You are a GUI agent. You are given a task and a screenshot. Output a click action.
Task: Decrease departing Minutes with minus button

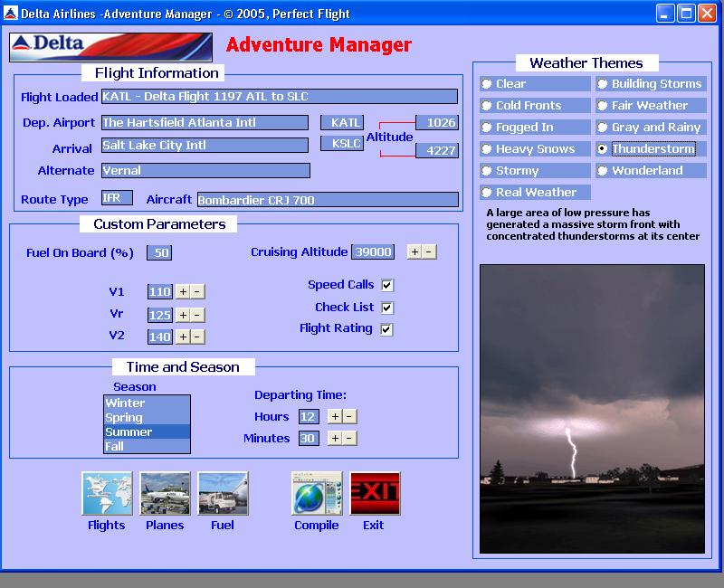click(x=349, y=438)
